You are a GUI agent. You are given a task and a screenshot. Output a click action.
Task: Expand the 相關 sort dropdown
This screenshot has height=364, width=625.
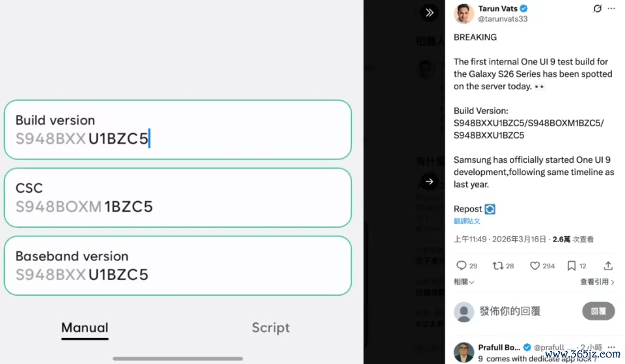(x=464, y=282)
